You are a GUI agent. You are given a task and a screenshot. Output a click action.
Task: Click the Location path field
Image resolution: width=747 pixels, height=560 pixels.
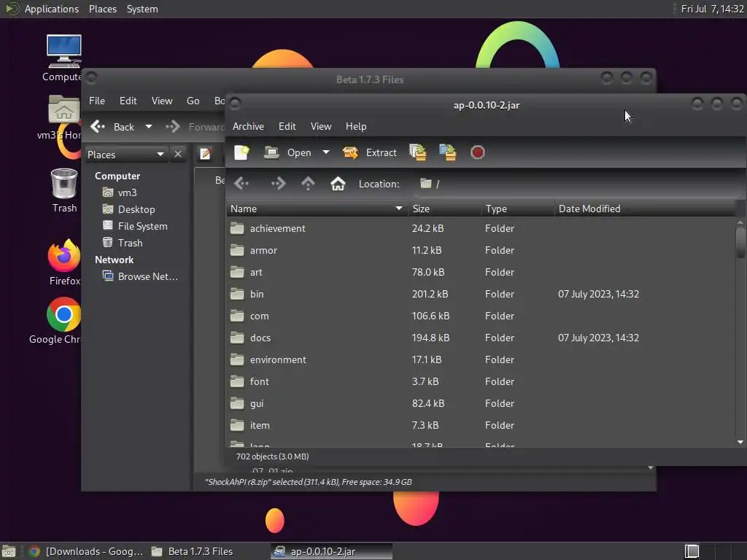[576, 184]
